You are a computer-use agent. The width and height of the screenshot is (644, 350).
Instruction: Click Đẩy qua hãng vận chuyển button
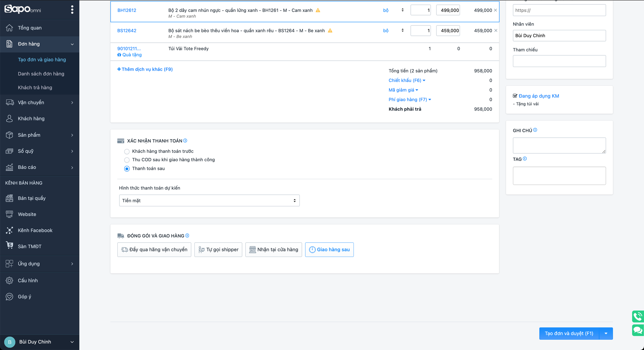154,249
